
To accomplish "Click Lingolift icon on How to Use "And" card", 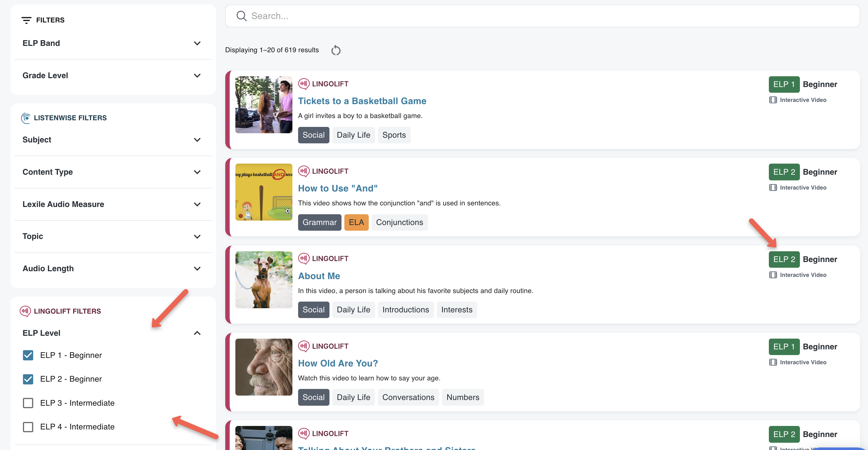I will click(x=303, y=171).
